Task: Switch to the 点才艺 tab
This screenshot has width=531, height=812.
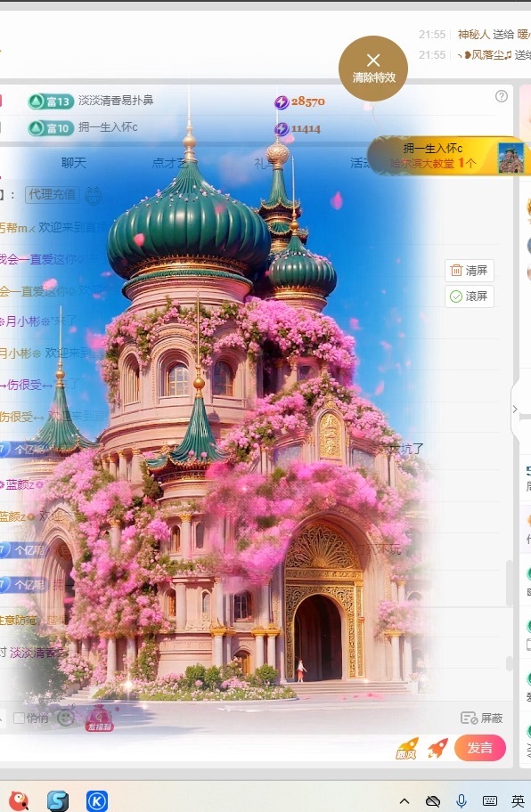Action: click(170, 163)
